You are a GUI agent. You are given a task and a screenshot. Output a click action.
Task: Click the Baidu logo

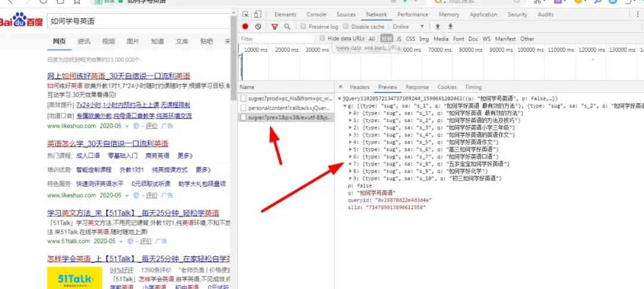21,20
